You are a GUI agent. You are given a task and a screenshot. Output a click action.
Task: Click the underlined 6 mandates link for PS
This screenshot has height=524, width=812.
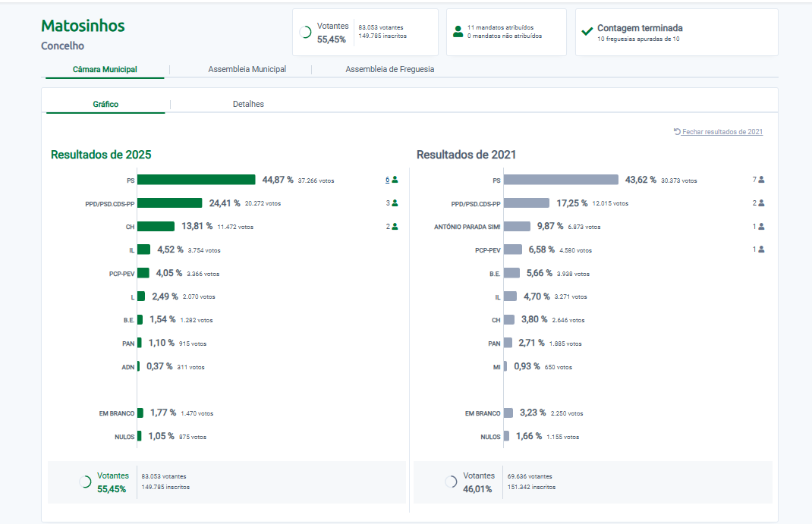(387, 180)
